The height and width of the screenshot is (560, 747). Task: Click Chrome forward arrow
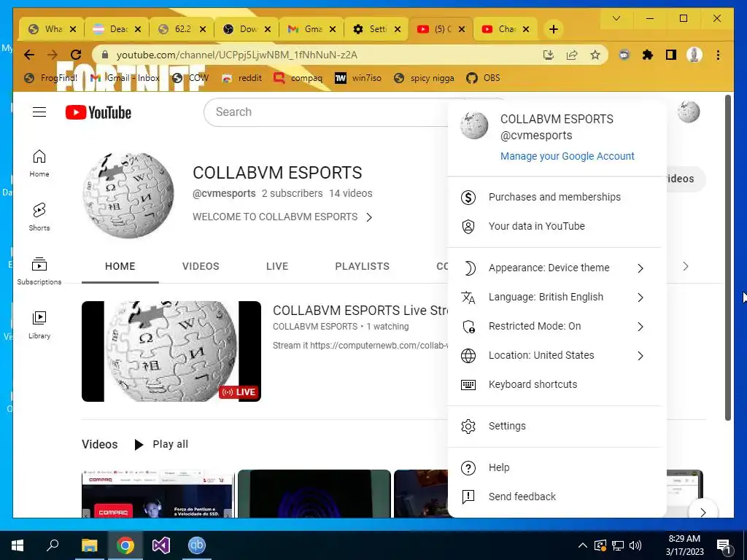tap(53, 55)
